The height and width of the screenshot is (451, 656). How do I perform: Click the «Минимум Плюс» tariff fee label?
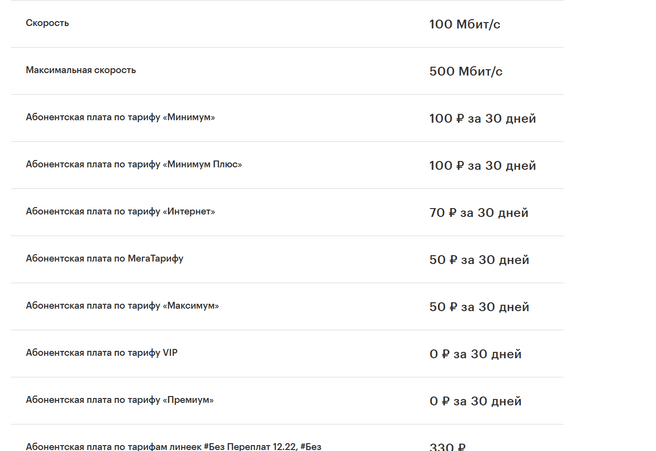coord(134,164)
